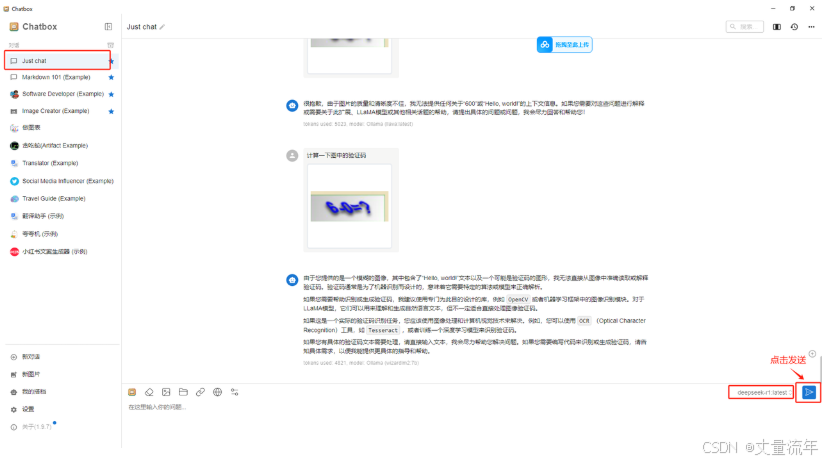Unstar the Just chat conversation
Screen dimensions: 830x463
[111, 61]
